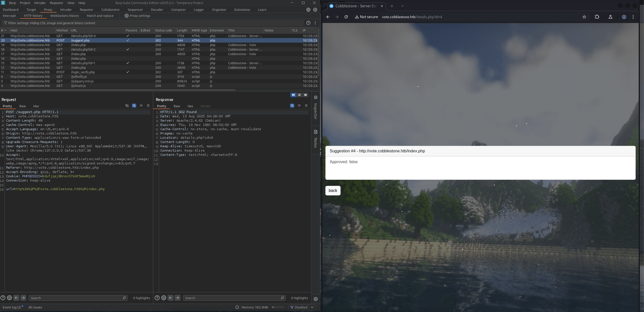Select side-by-side request/response layout icon
644x312 pixels.
(x=293, y=95)
